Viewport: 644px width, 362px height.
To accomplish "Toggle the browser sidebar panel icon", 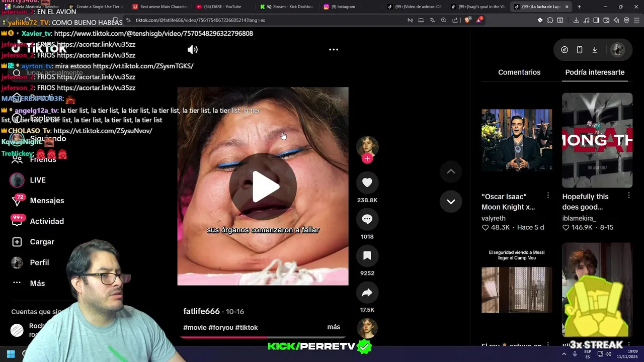I will [596, 20].
